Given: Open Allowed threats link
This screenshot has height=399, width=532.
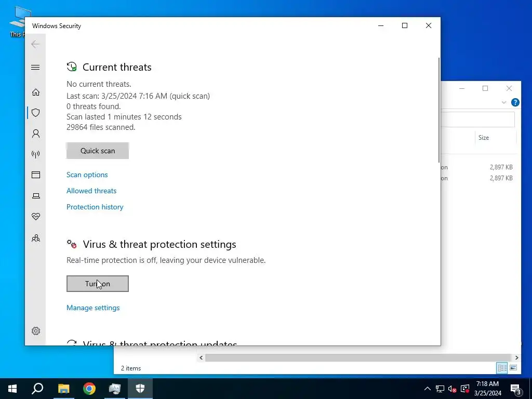Looking at the screenshot, I should 91,191.
